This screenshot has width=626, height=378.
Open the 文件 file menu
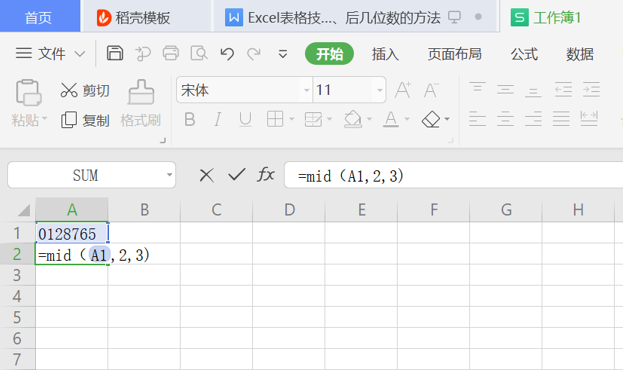50,53
